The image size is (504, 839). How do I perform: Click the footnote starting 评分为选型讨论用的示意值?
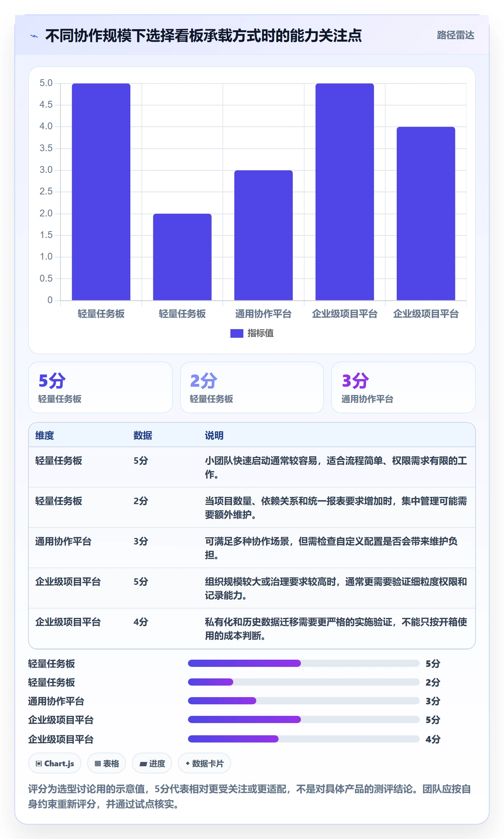click(249, 797)
